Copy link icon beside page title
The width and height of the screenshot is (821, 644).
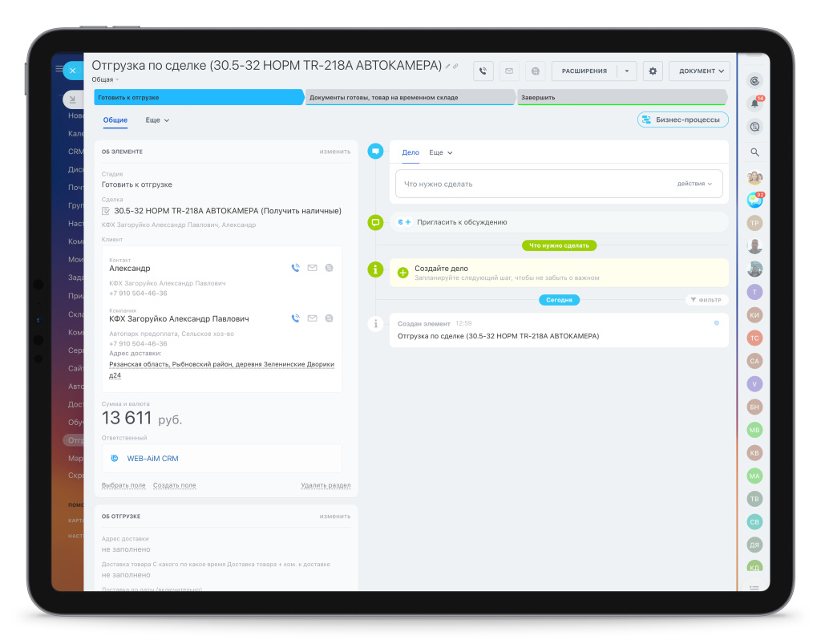[455, 66]
